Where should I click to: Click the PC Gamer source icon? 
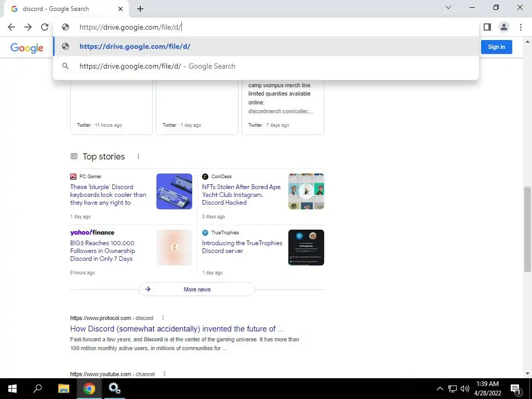[73, 177]
